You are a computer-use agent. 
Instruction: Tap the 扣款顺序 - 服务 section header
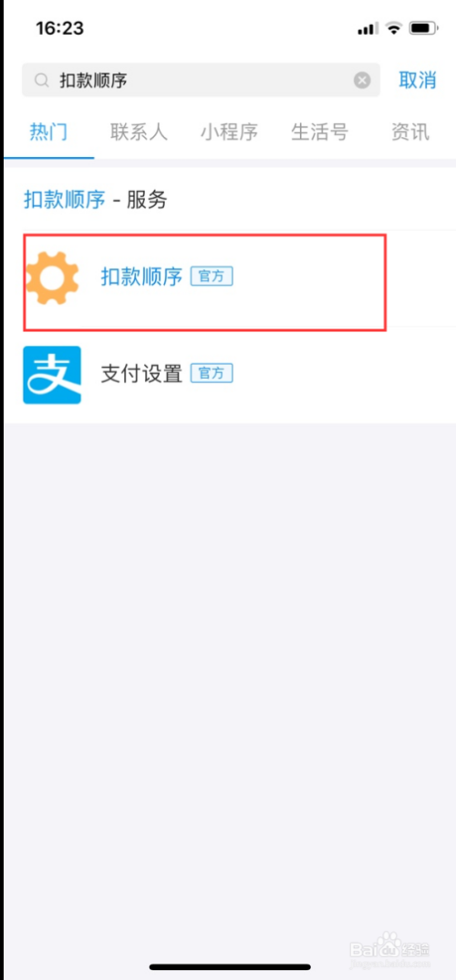click(96, 200)
